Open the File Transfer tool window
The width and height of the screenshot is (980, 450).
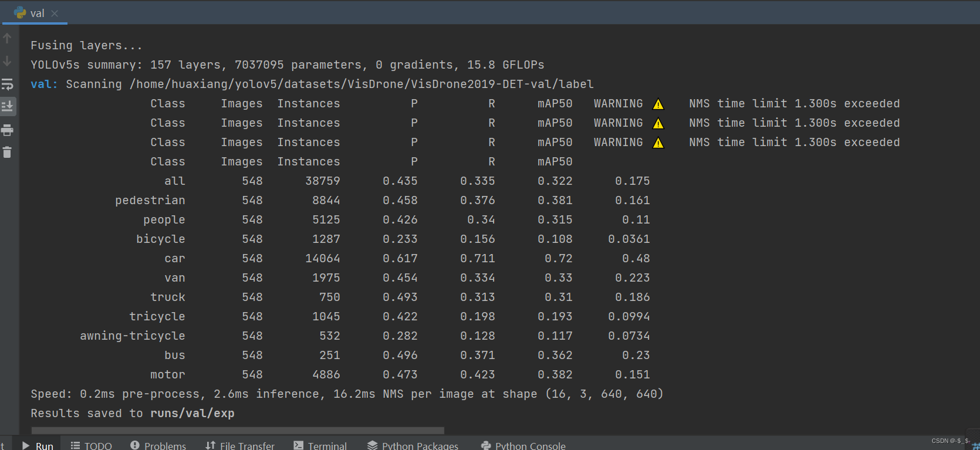point(239,445)
